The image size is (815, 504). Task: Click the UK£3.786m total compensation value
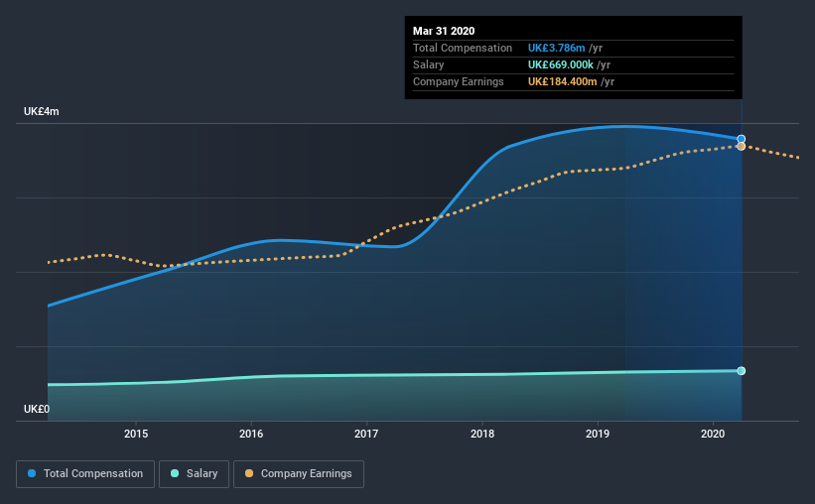pyautogui.click(x=556, y=48)
